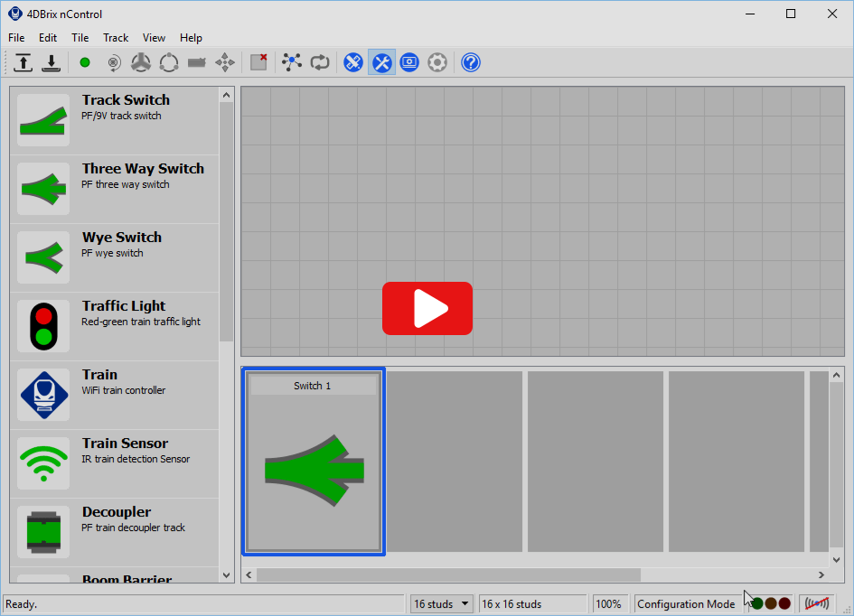
Task: Click the Configuration Mode status label
Action: coord(686,604)
